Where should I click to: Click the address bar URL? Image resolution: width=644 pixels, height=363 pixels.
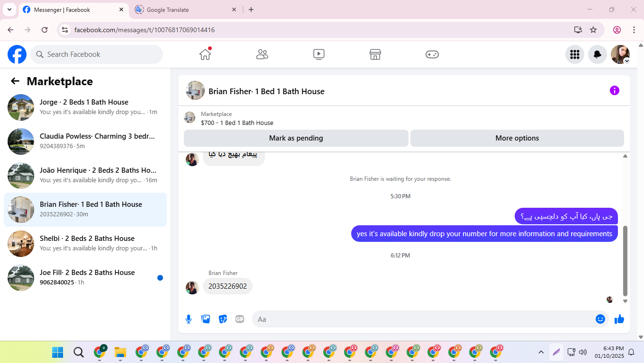click(x=145, y=30)
